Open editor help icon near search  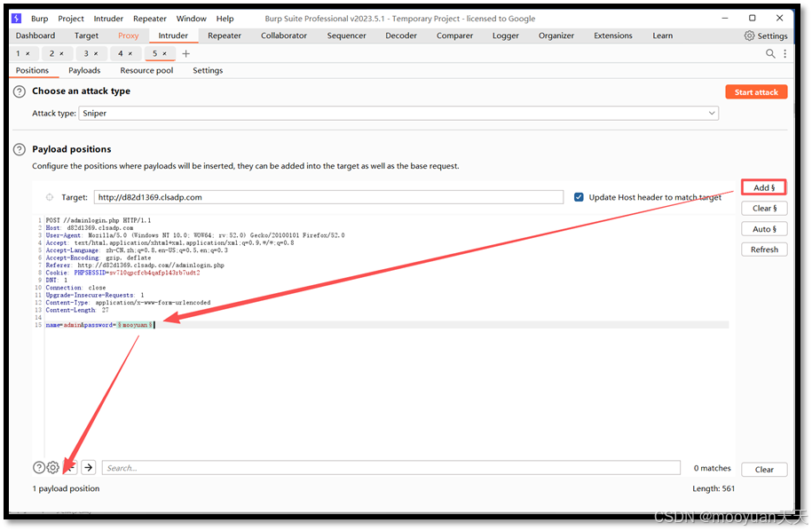[39, 467]
